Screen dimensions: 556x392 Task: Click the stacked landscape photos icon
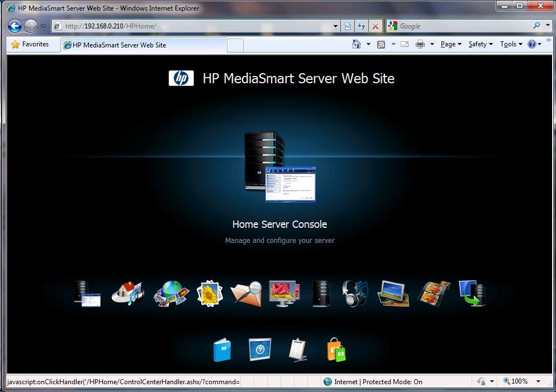(x=393, y=294)
